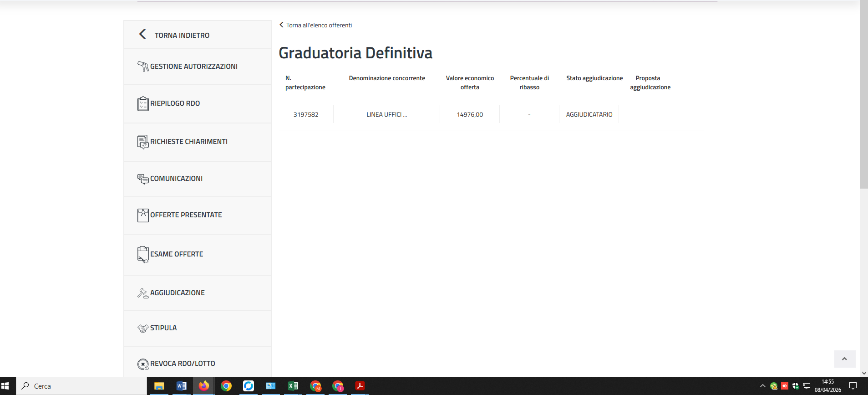Viewport: 868px width, 395px height.
Task: Click the Revoca RDO/Lotto cancel icon
Action: [143, 364]
